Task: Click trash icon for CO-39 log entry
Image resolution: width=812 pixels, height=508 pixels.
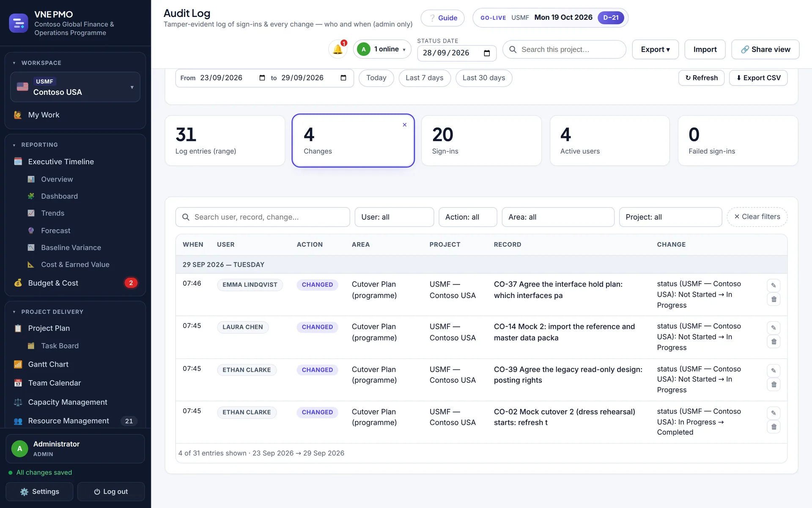Action: pyautogui.click(x=774, y=384)
